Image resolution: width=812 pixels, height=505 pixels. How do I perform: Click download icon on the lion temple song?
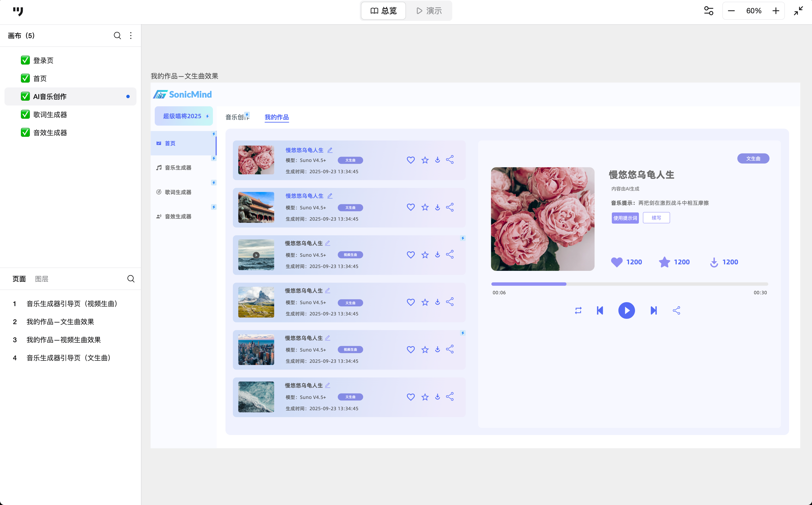[437, 207]
